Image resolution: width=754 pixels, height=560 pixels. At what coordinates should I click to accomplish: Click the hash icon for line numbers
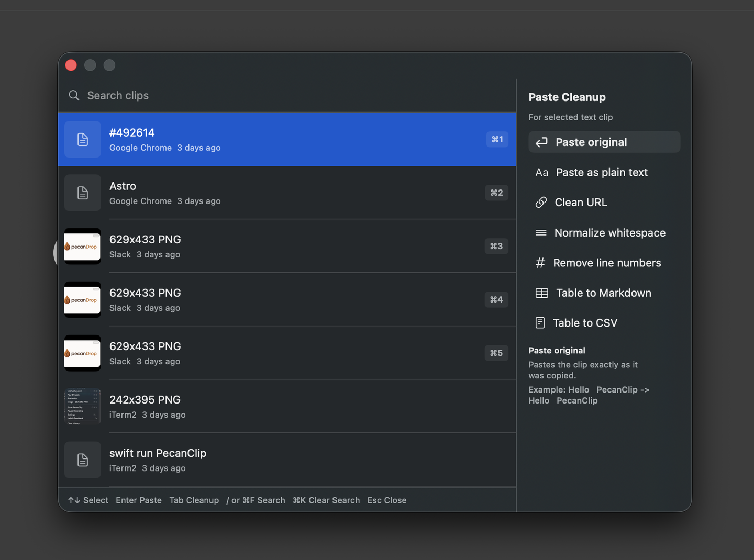[x=540, y=263]
